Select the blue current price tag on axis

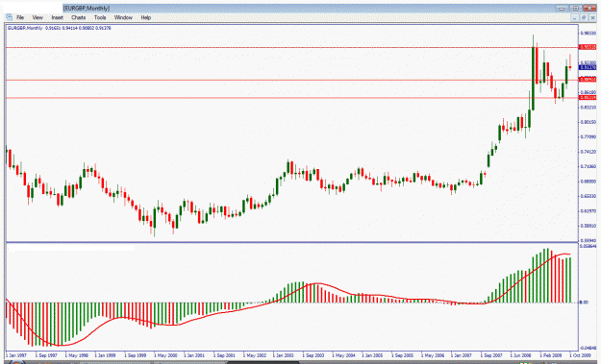(588, 67)
